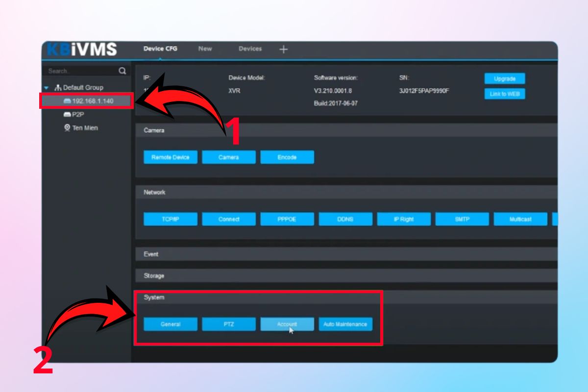Viewport: 588px width, 392px height.
Task: Switch to the Device CFG tab
Action: coord(160,49)
